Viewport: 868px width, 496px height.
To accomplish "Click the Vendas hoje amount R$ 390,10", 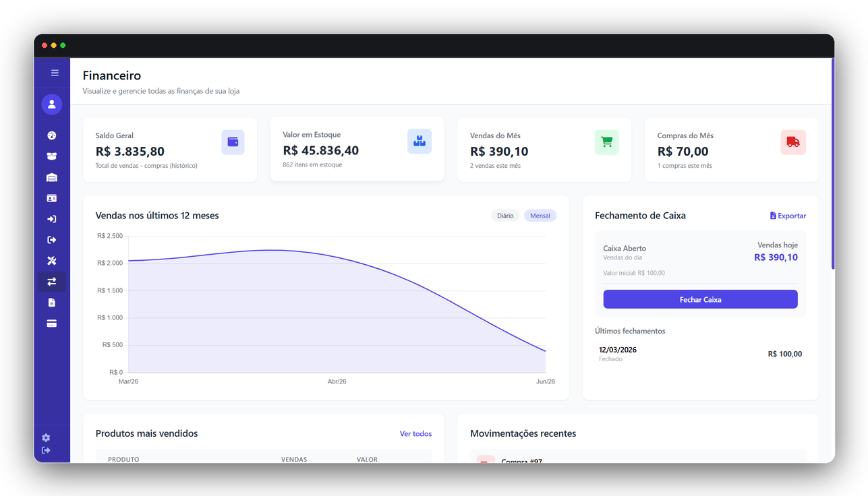I will coord(776,257).
